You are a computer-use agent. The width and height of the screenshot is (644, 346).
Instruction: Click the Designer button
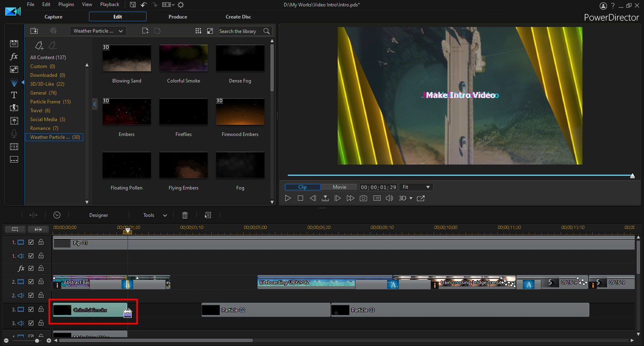click(x=99, y=215)
